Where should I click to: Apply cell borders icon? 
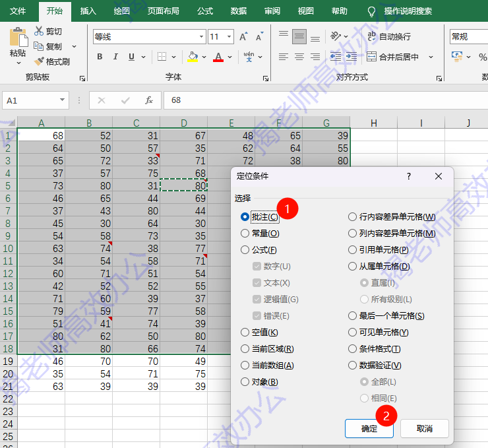[162, 57]
